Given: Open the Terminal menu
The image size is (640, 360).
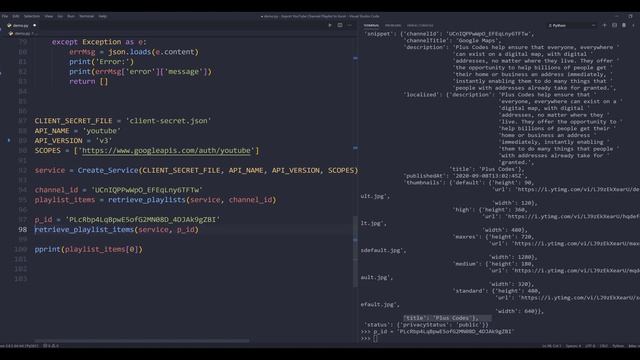Looking at the screenshot, I should (x=87, y=16).
